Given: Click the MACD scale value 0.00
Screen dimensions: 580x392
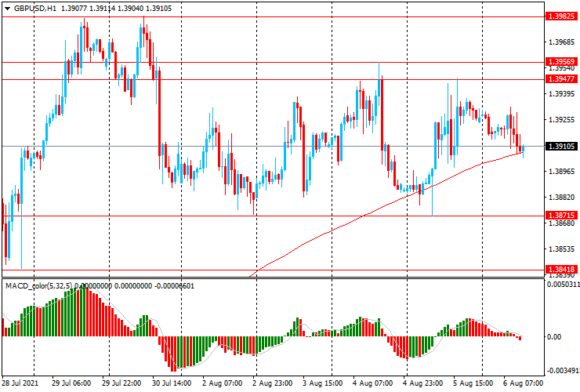Looking at the screenshot, I should (554, 337).
